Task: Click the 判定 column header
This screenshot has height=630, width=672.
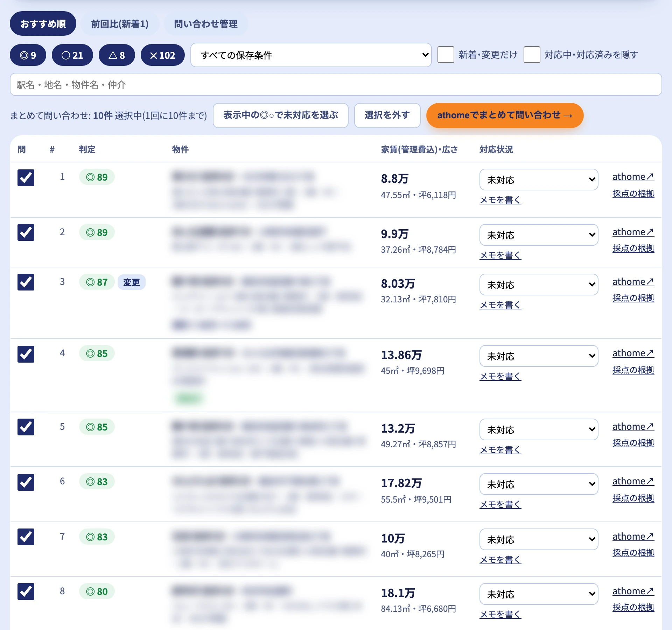Action: click(87, 149)
